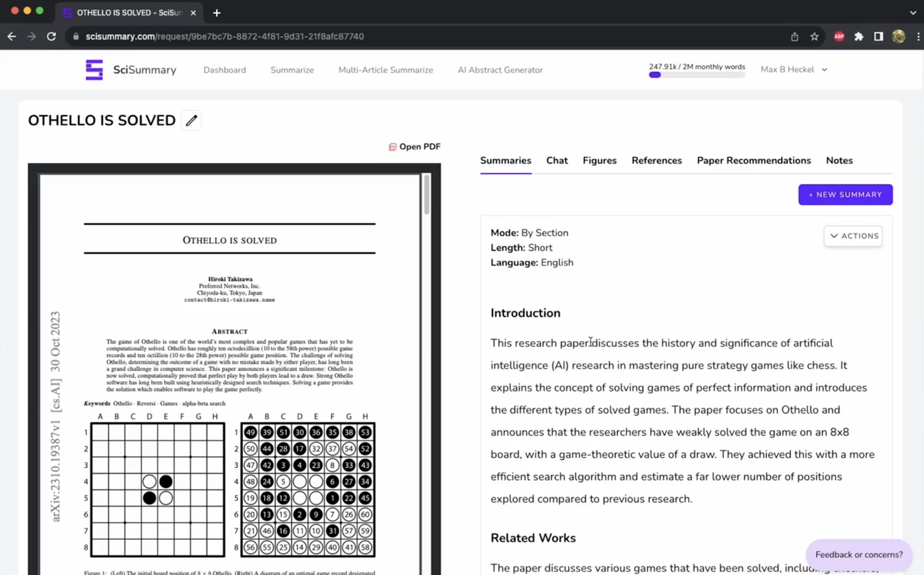Click the SciSummary brand name
Viewport: 924px width, 575px height.
tap(145, 70)
